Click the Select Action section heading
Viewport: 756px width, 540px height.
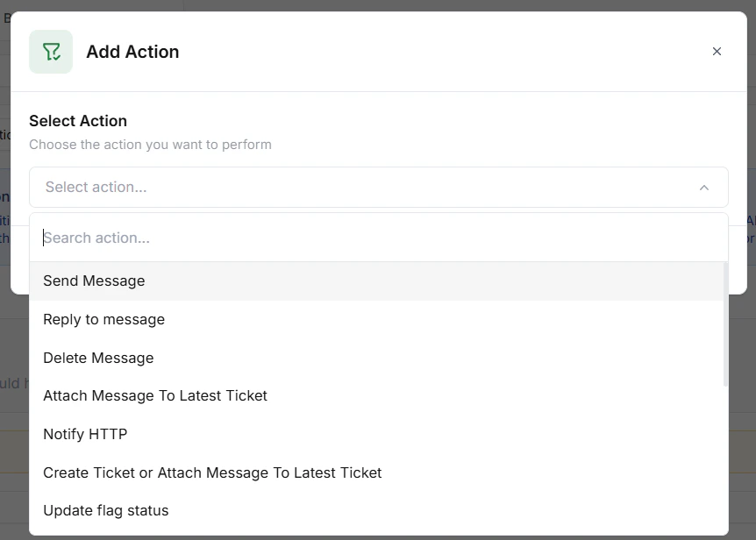click(79, 120)
